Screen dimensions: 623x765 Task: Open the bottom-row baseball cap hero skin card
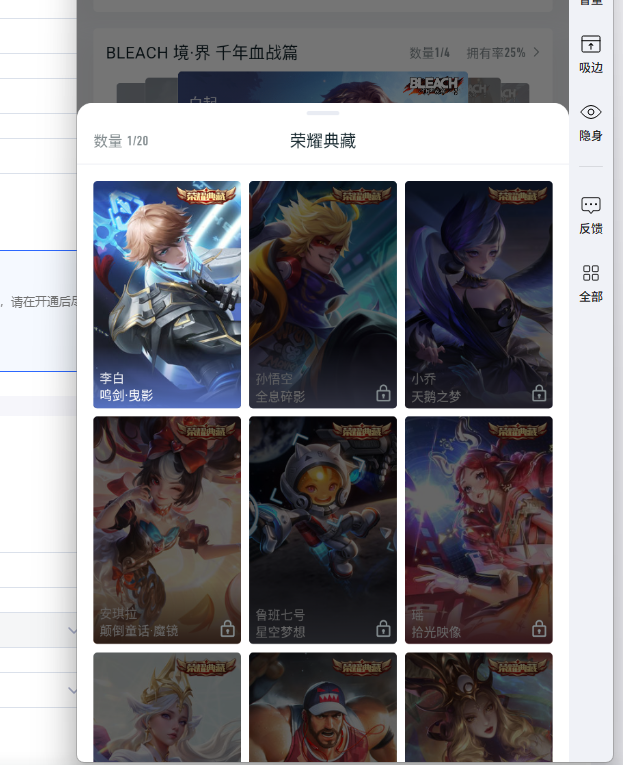(323, 707)
